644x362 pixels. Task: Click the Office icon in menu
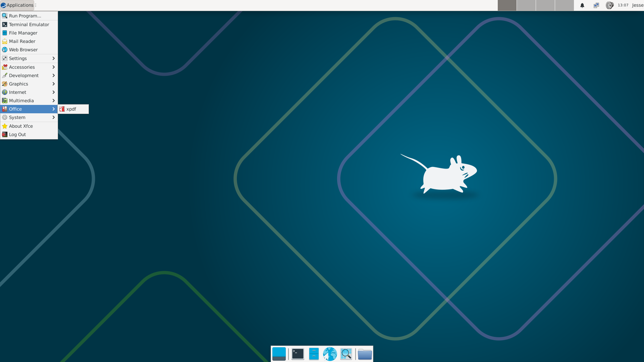click(5, 109)
